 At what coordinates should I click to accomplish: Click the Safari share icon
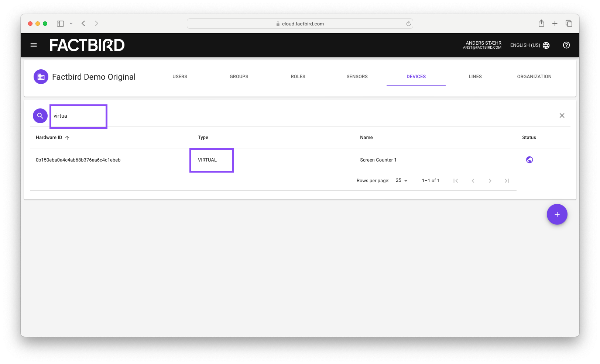[x=541, y=23]
